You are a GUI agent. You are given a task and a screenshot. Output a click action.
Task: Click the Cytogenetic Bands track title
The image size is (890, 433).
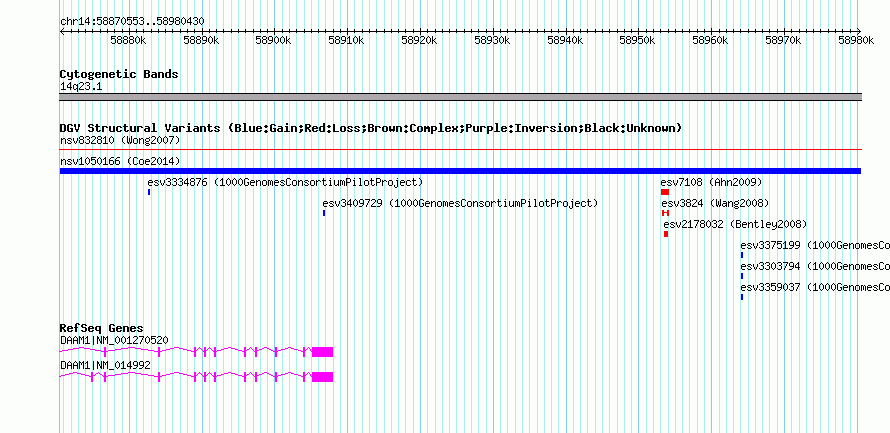119,74
